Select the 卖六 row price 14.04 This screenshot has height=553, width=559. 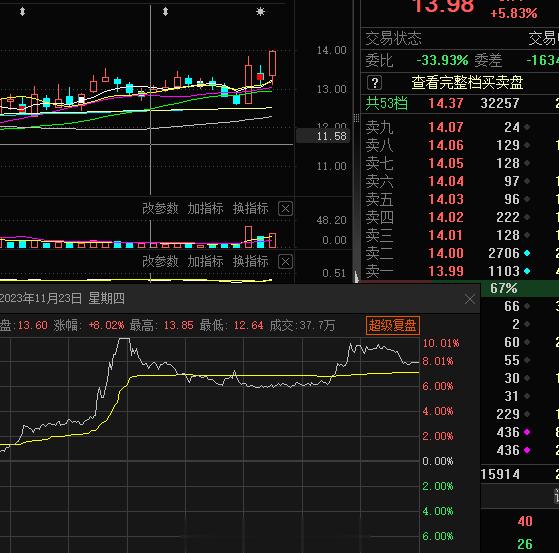tap(446, 181)
